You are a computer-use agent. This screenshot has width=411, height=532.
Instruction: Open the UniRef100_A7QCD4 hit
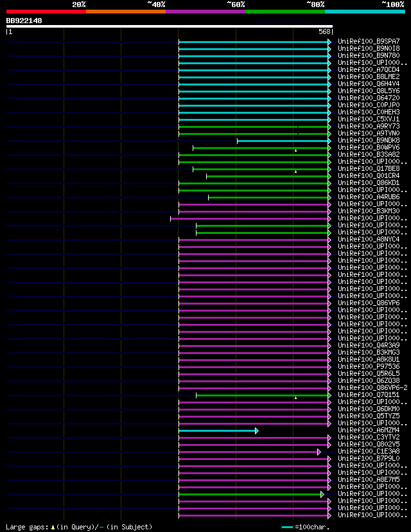coord(369,70)
